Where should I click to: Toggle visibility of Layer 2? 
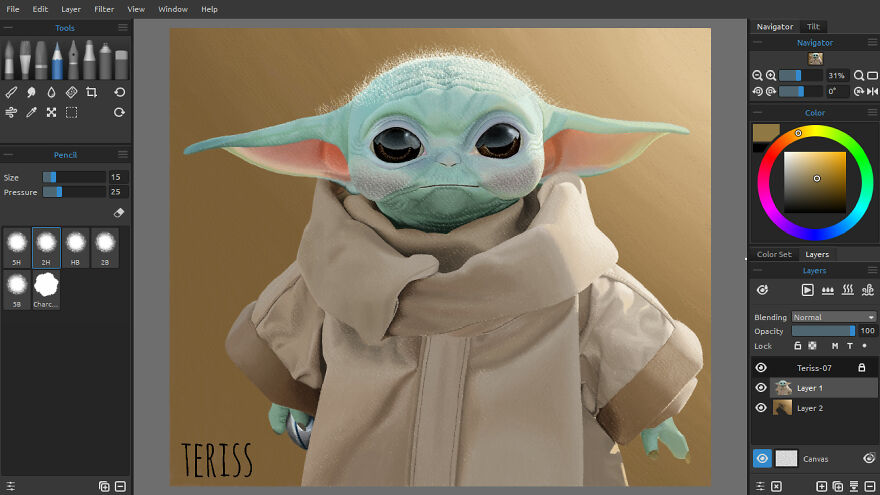click(761, 408)
